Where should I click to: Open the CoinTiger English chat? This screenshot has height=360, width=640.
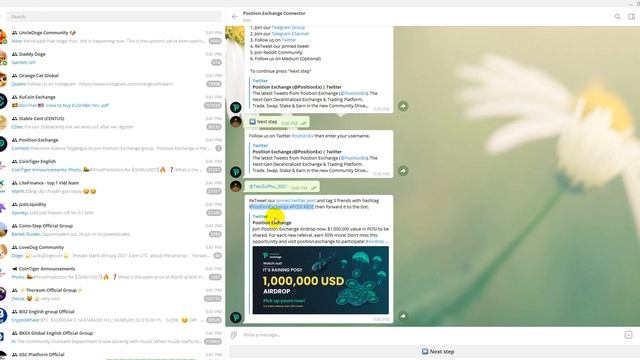111,165
